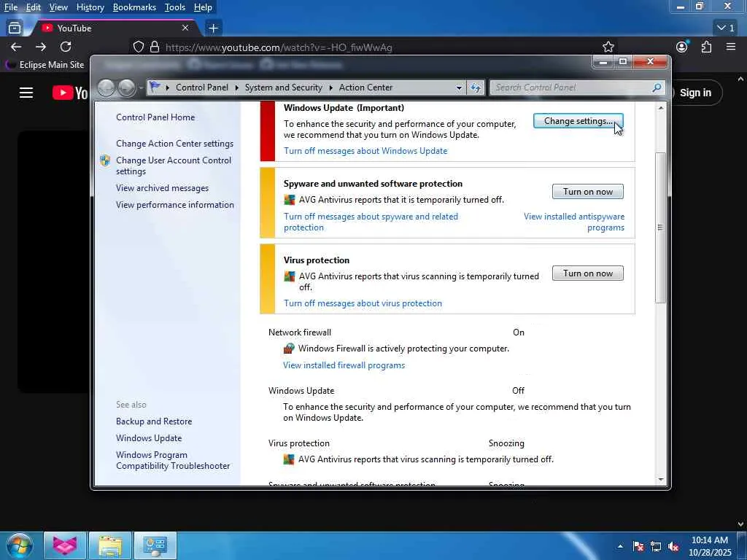Open View archived messages
Viewport: 747px width, 560px height.
click(x=162, y=188)
